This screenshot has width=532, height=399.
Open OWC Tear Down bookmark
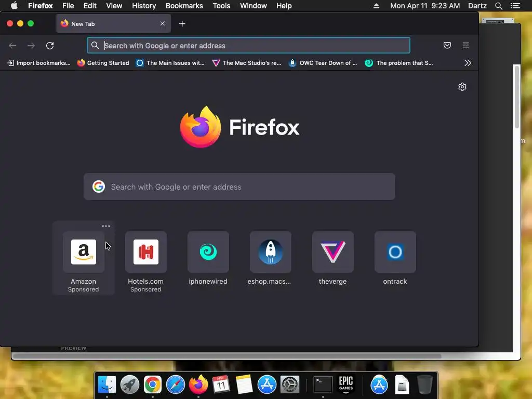coord(323,63)
